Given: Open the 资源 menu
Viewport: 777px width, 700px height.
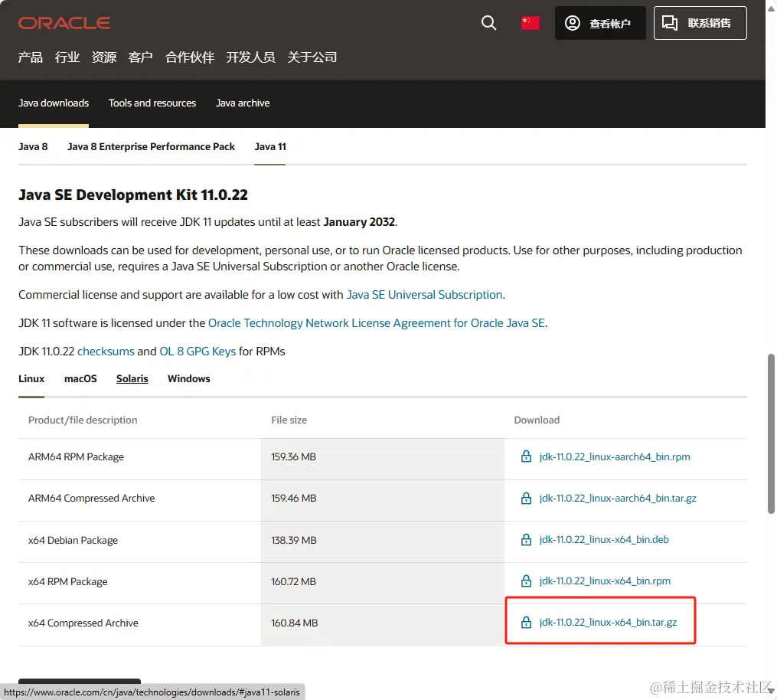Looking at the screenshot, I should [104, 57].
